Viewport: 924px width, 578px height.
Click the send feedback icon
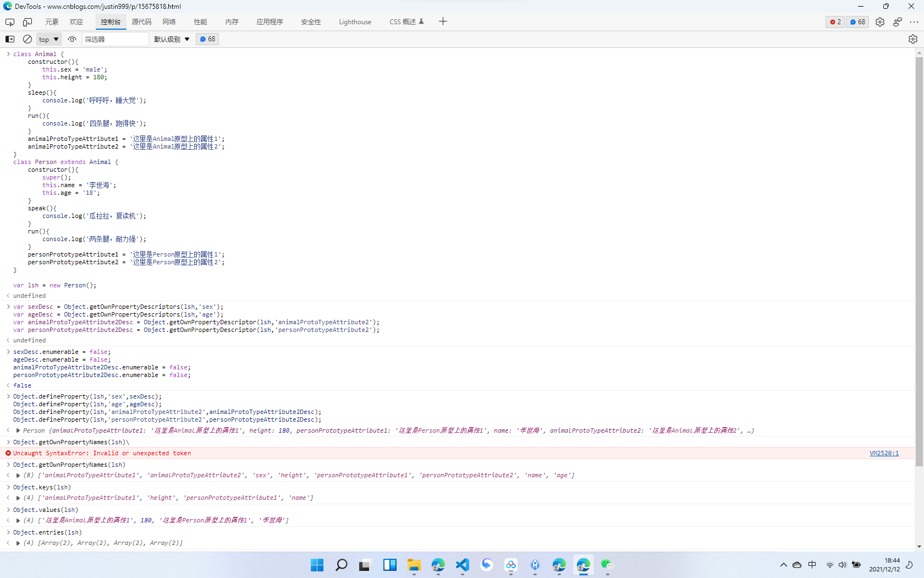(898, 22)
